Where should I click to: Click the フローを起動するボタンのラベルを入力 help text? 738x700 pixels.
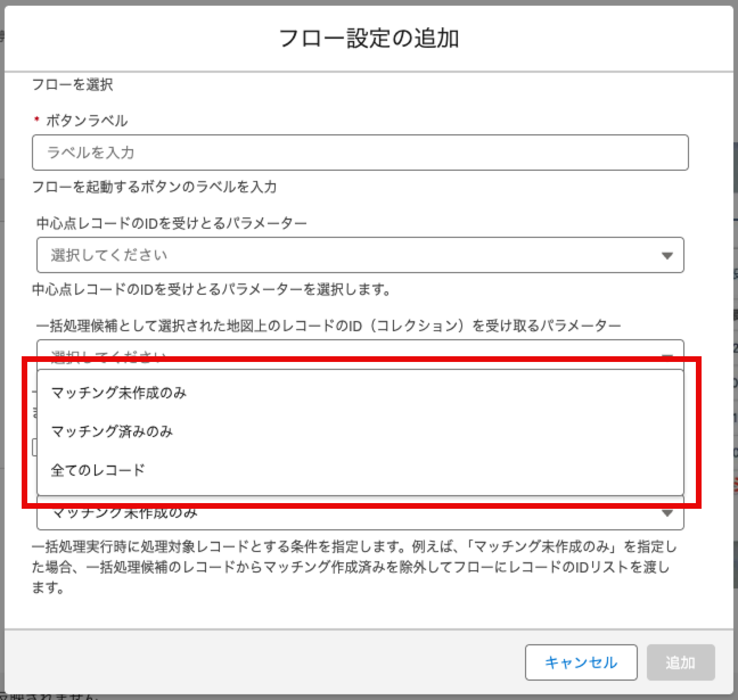pyautogui.click(x=154, y=187)
